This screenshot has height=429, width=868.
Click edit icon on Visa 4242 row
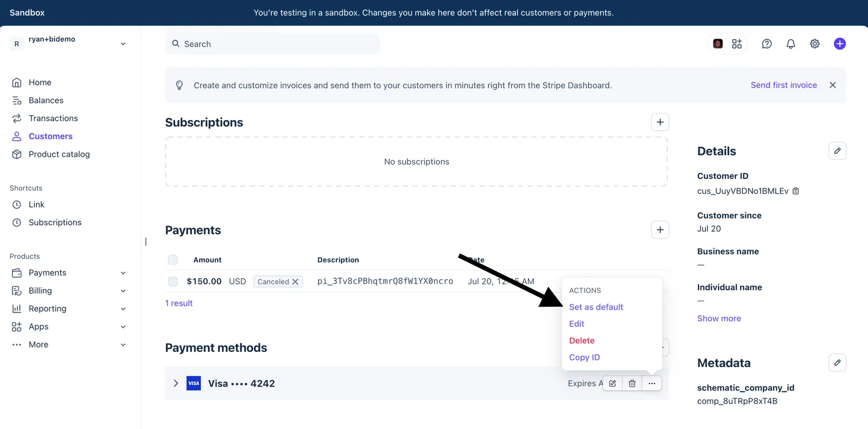[x=612, y=383]
